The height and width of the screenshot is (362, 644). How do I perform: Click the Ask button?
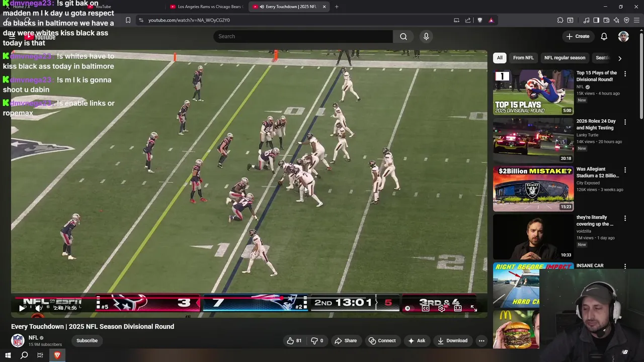[417, 340]
